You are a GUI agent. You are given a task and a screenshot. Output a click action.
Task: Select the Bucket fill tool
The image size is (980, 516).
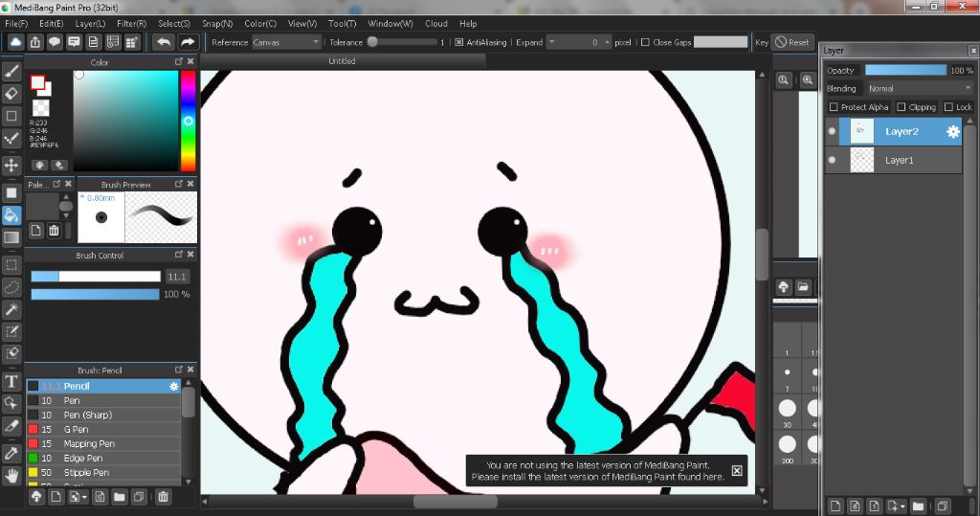coord(11,215)
